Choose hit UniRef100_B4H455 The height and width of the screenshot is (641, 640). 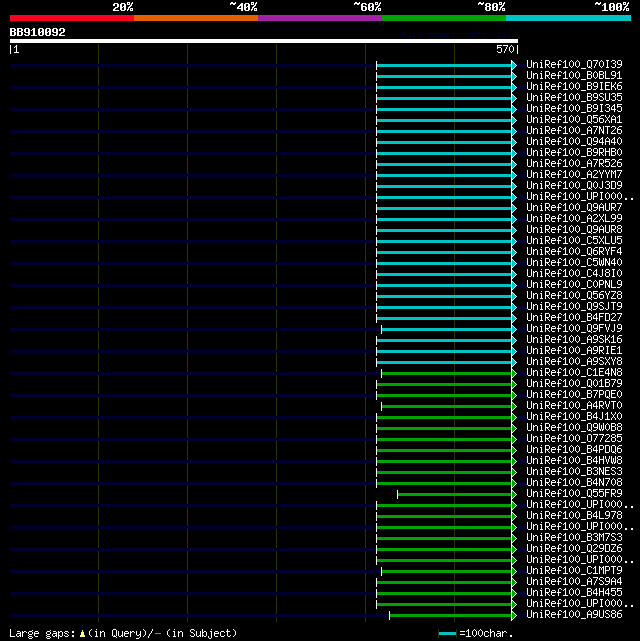(574, 592)
